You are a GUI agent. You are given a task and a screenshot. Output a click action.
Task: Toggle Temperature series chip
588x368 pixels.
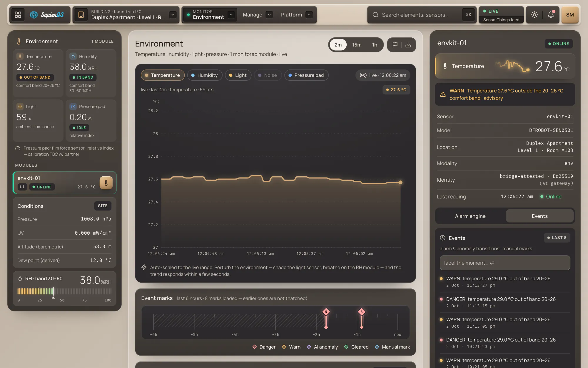(x=163, y=75)
